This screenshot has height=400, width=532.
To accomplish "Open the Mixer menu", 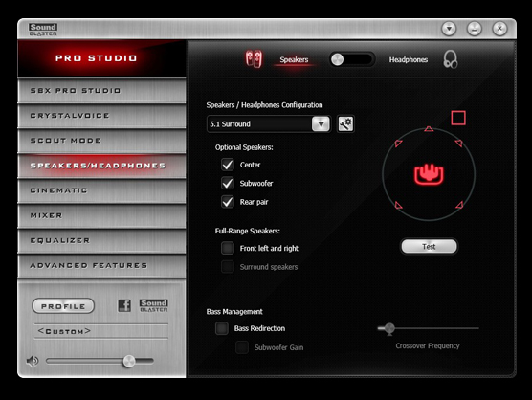I will [x=101, y=215].
